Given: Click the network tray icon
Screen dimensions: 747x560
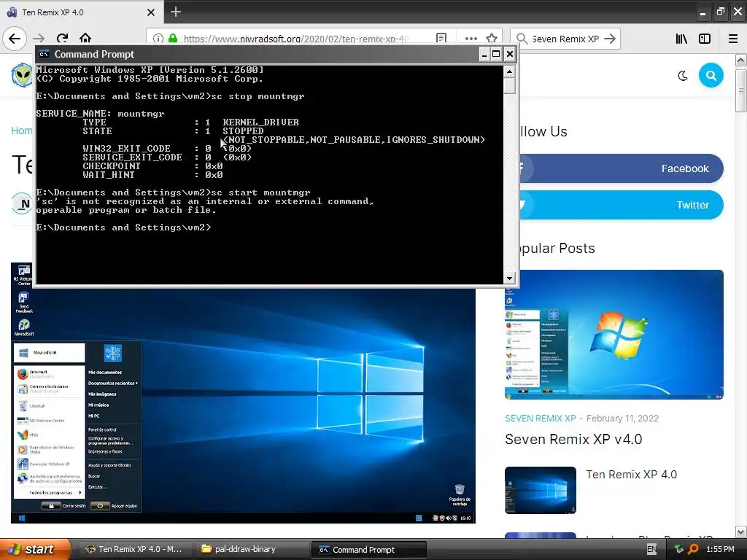Looking at the screenshot, I should click(679, 549).
